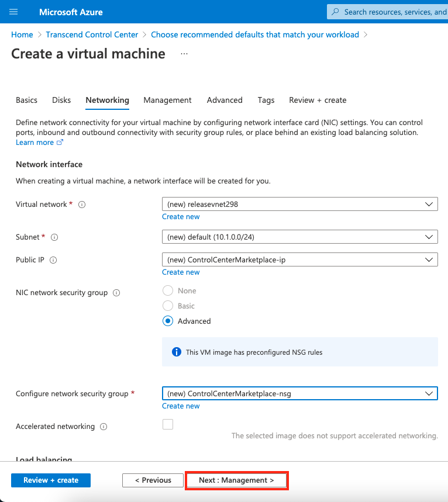Viewport: 448px width, 502px height.
Task: Click the blue info icon in NSG notice
Action: tap(177, 352)
